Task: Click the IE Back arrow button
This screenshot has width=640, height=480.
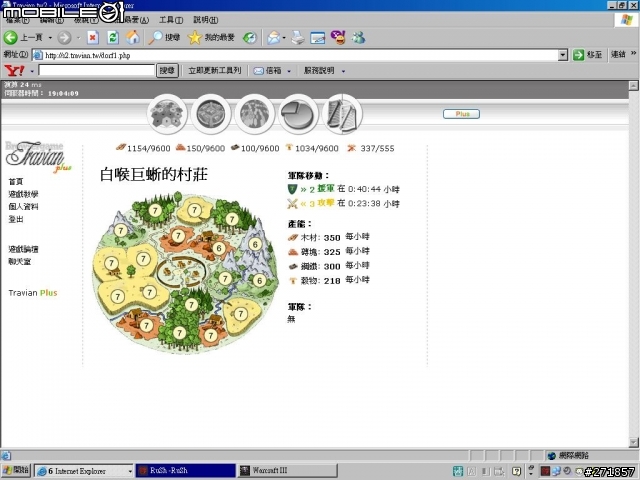Action: (11, 38)
